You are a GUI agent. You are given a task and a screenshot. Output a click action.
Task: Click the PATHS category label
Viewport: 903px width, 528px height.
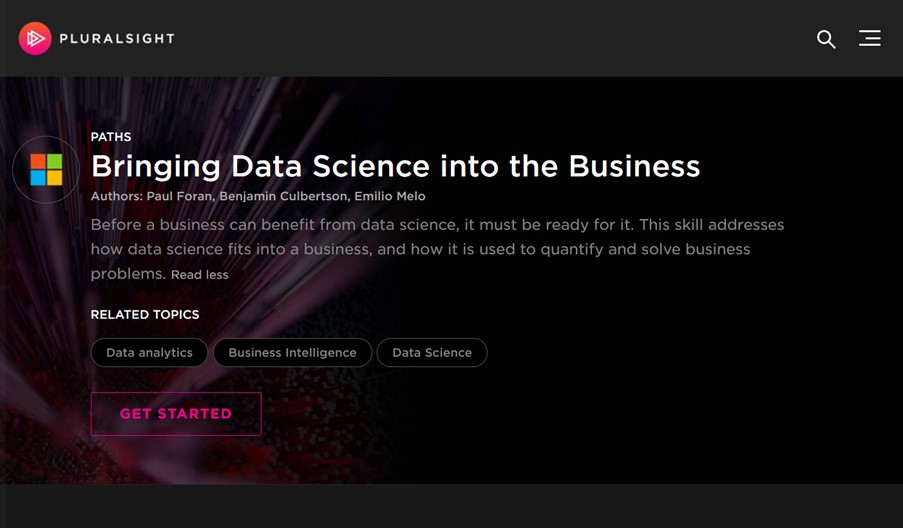[x=111, y=137]
